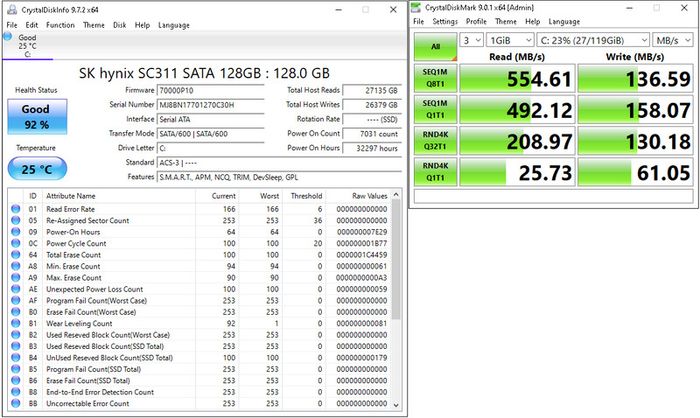Start the RND4K Q1T1 test
Image resolution: width=700 pixels, height=418 pixels.
click(x=435, y=172)
